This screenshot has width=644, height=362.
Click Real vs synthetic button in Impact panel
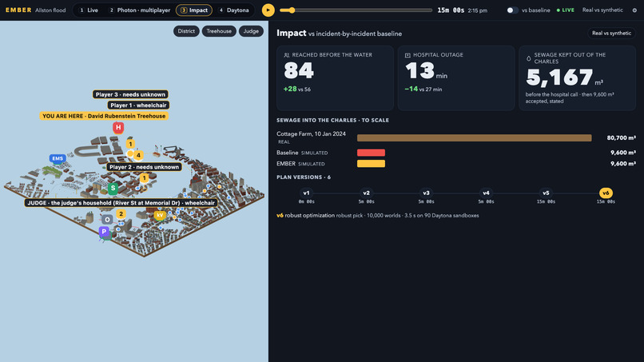[x=611, y=34]
